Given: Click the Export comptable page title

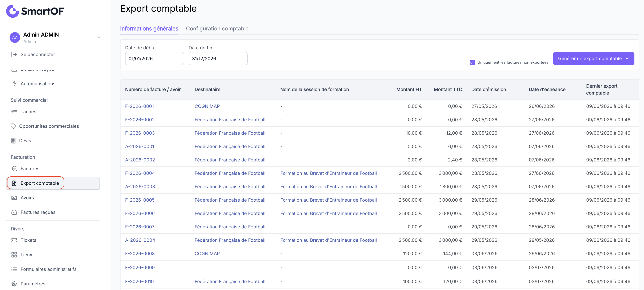Looking at the screenshot, I should click(x=158, y=8).
